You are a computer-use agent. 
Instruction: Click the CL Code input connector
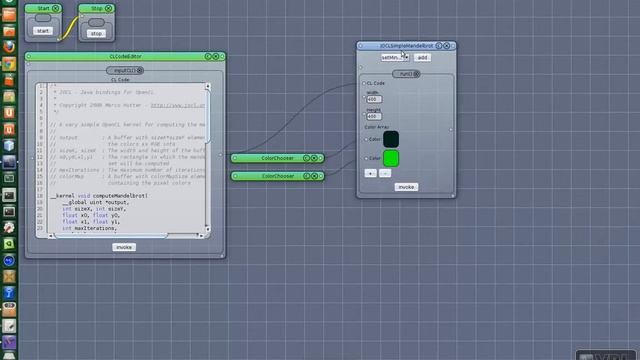364,83
